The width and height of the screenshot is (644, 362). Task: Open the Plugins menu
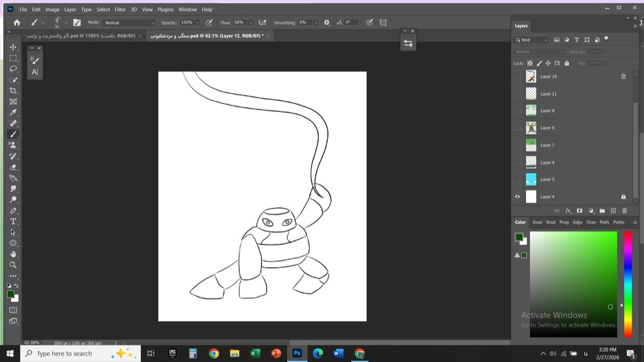(x=166, y=10)
